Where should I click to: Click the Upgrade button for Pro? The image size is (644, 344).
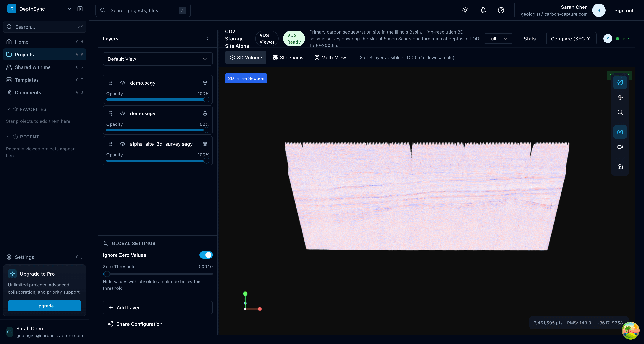(44, 306)
